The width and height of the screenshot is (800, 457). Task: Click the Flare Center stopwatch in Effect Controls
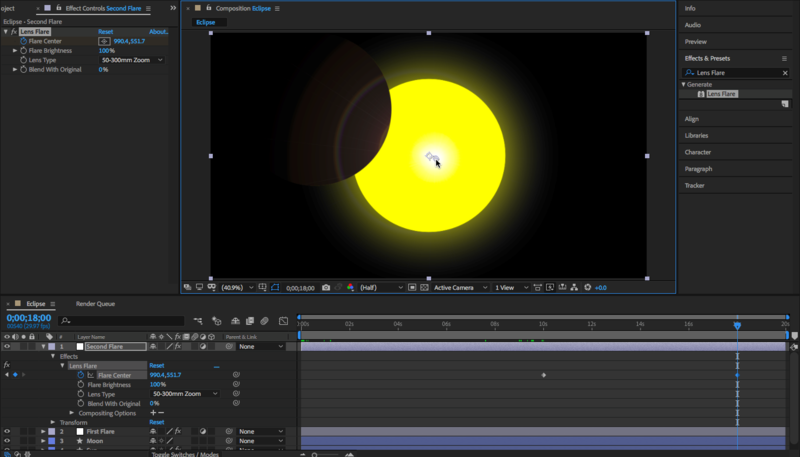point(23,41)
